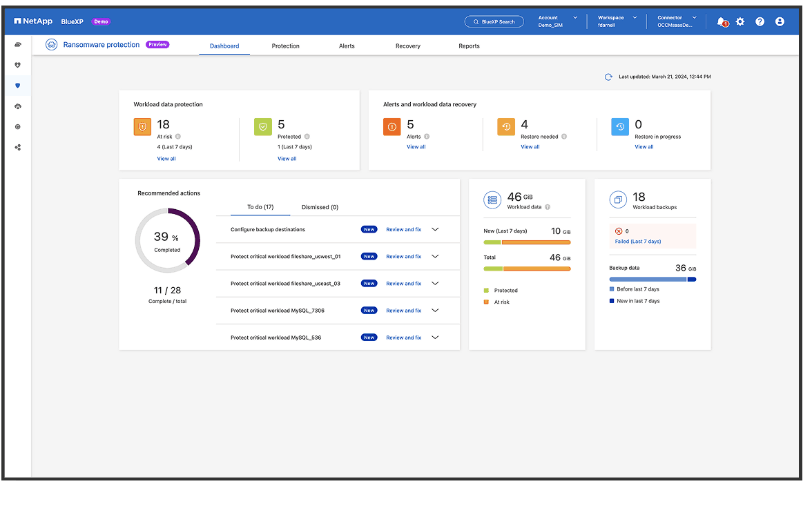Click Failed (Last 7 days) link
The height and width of the screenshot is (506, 812).
[x=638, y=242]
